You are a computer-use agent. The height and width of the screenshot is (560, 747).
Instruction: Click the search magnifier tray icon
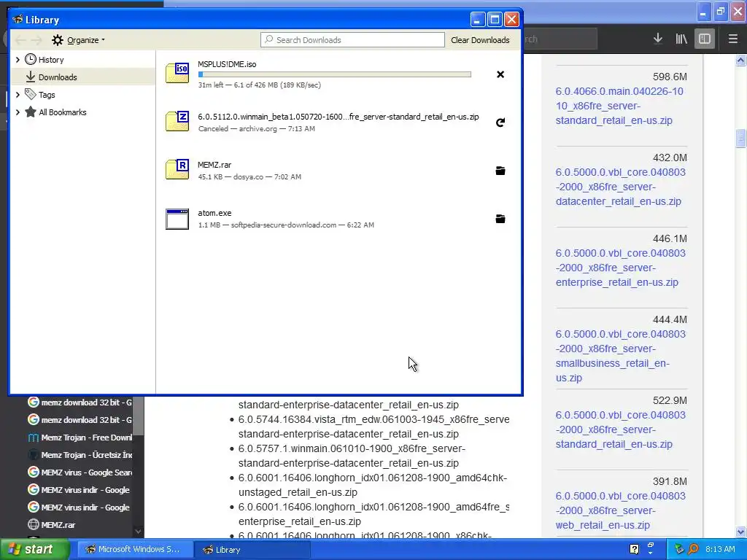(693, 549)
